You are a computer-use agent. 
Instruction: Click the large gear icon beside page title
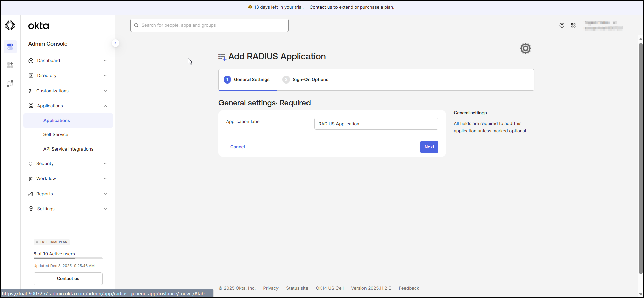pyautogui.click(x=525, y=48)
